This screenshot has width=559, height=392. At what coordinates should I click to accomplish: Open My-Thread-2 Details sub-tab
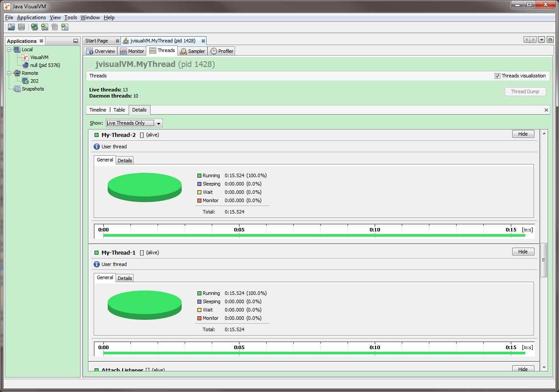tap(125, 161)
